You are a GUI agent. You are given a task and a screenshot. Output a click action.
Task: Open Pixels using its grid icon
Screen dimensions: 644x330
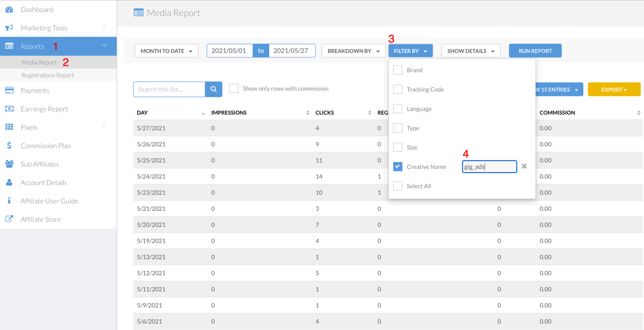[9, 127]
